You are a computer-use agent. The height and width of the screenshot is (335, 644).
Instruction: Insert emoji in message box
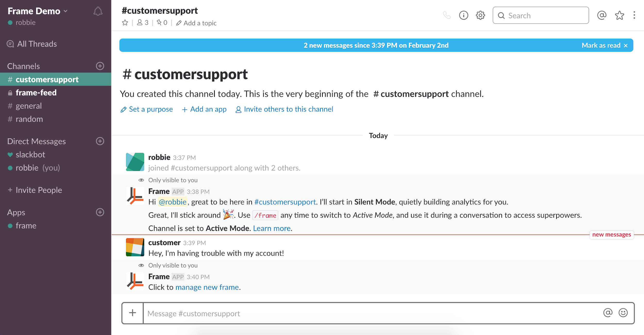tap(623, 313)
